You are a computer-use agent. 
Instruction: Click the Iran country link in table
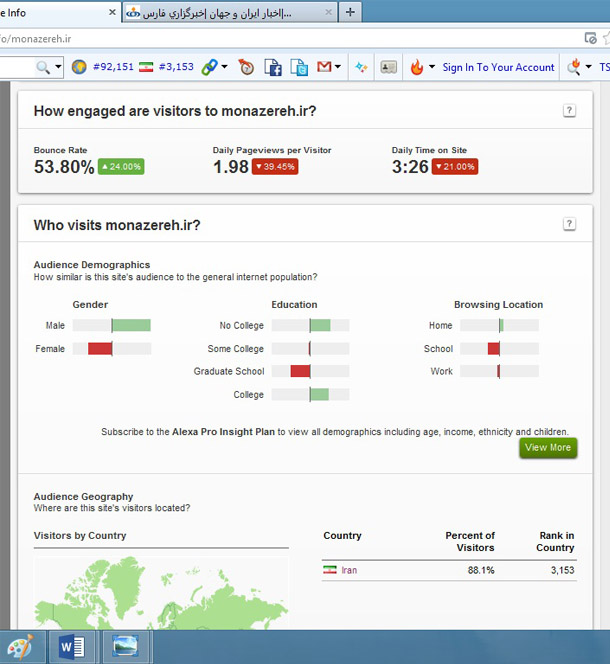pos(349,570)
